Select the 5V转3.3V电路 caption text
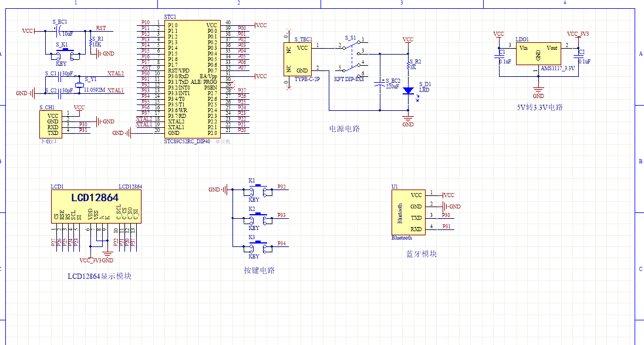This screenshot has height=345, width=644. tap(540, 107)
